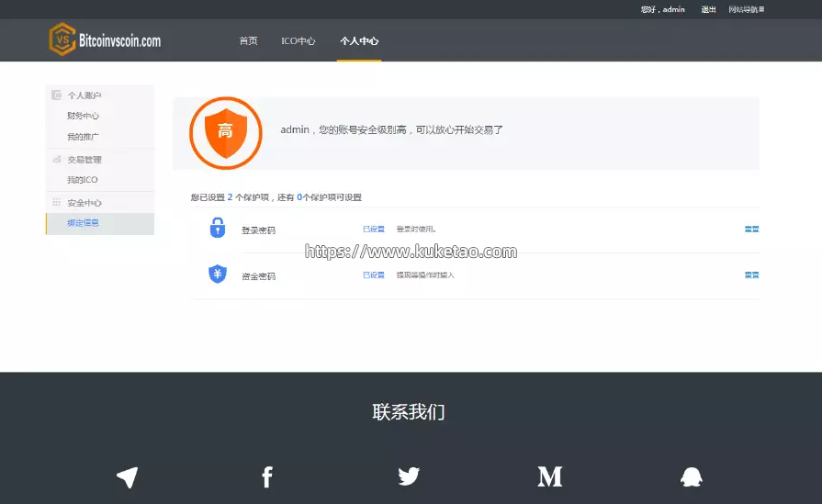Click the protection items summary text
822x504 pixels.
[276, 197]
